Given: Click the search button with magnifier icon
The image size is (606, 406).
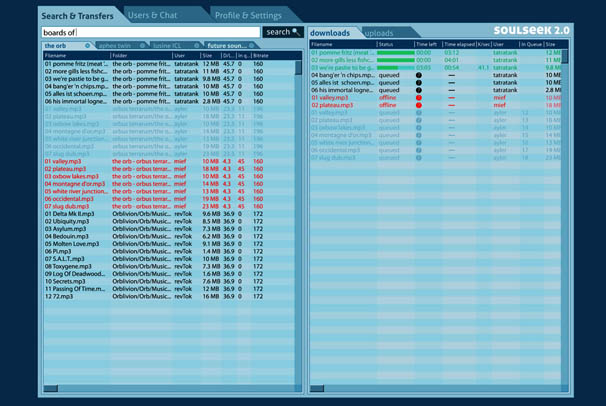Looking at the screenshot, I should (282, 32).
